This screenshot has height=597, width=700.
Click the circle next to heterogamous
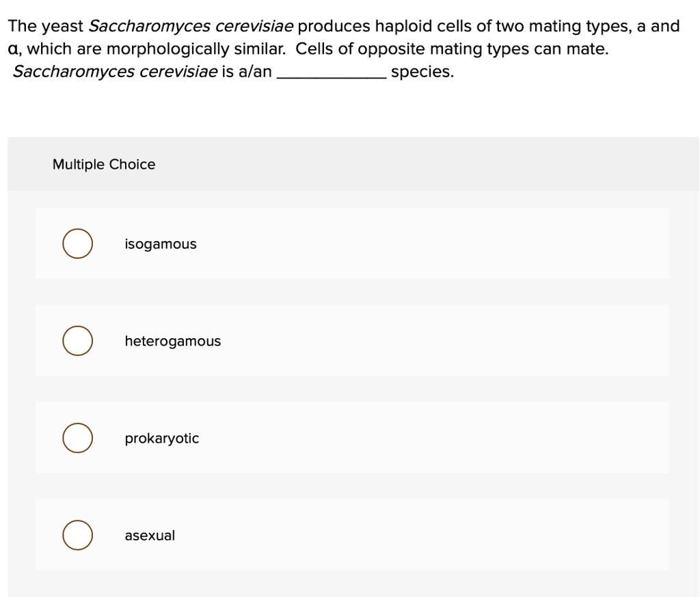[77, 340]
